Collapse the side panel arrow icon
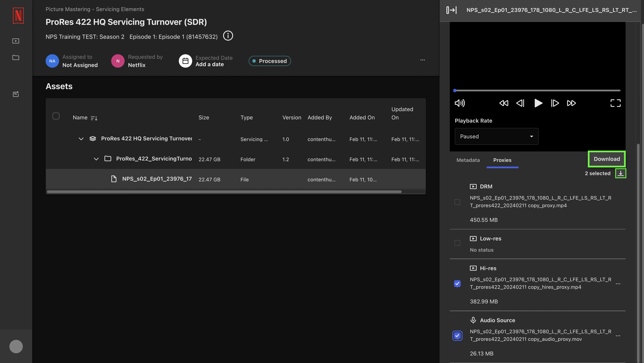This screenshot has height=363, width=644. click(x=451, y=10)
